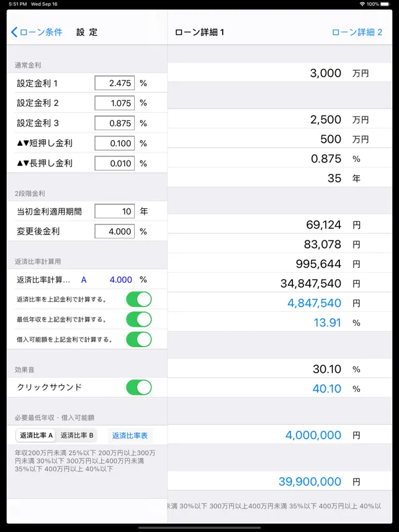Tap the battery icon in status bar
This screenshot has width=399, height=532.
[x=385, y=4]
